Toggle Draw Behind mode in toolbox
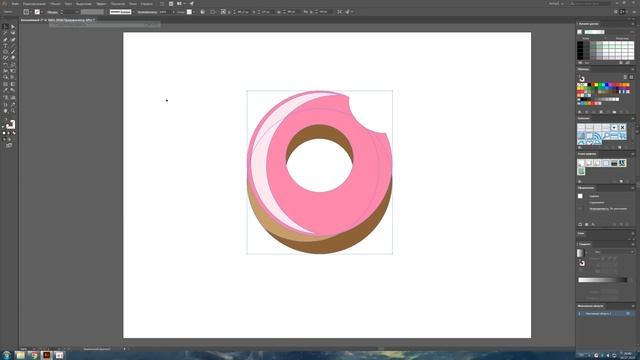Screen dimensions: 640x360 (9, 139)
